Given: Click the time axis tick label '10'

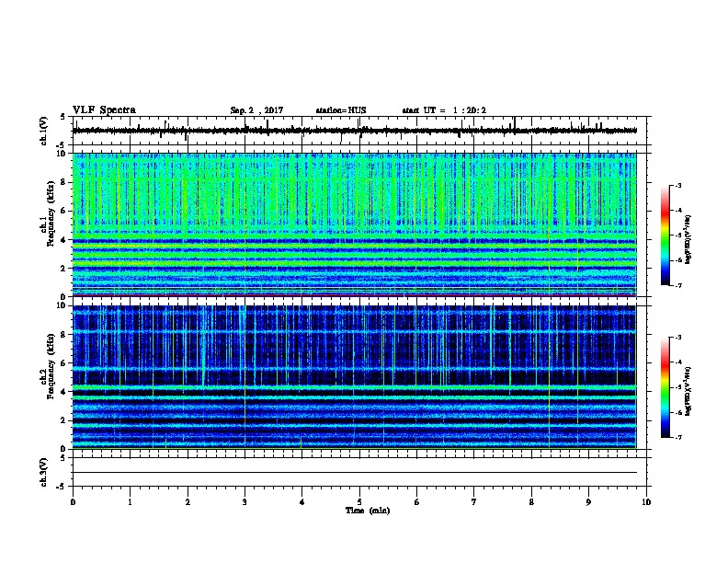Looking at the screenshot, I should (646, 501).
